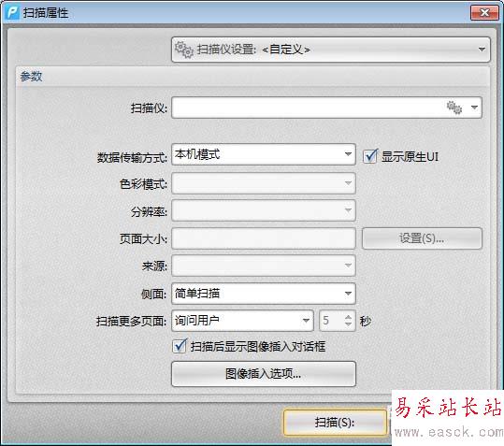The image size is (504, 446).
Task: Decrease the seconds spinner value
Action: click(348, 324)
